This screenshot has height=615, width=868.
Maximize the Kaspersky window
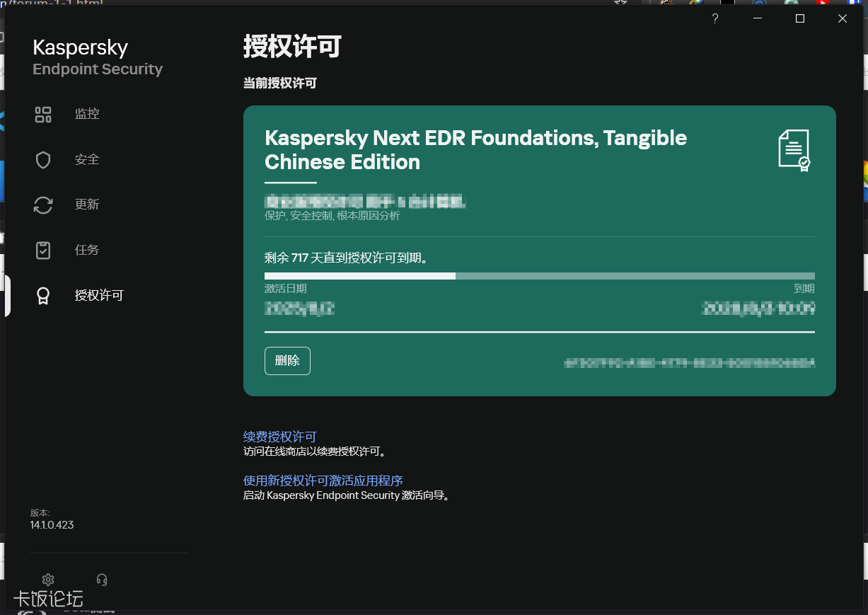(x=800, y=19)
